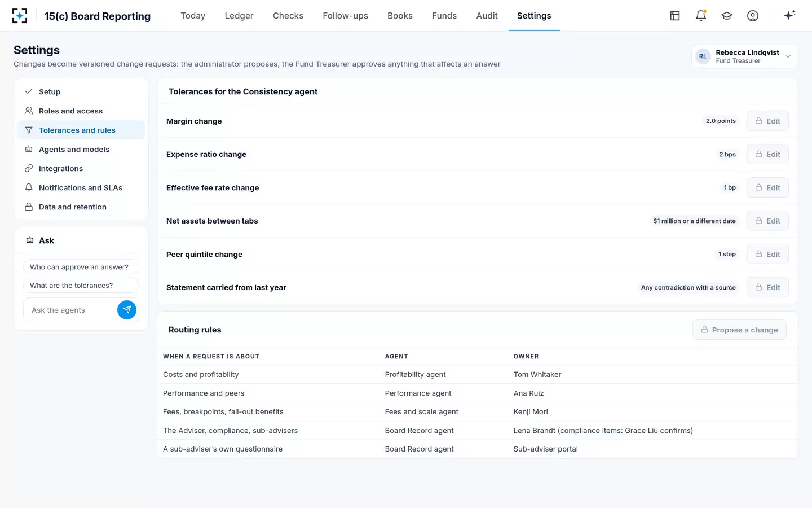Click the app logo in top-left
Screen dimensions: 812x508
[x=20, y=16]
